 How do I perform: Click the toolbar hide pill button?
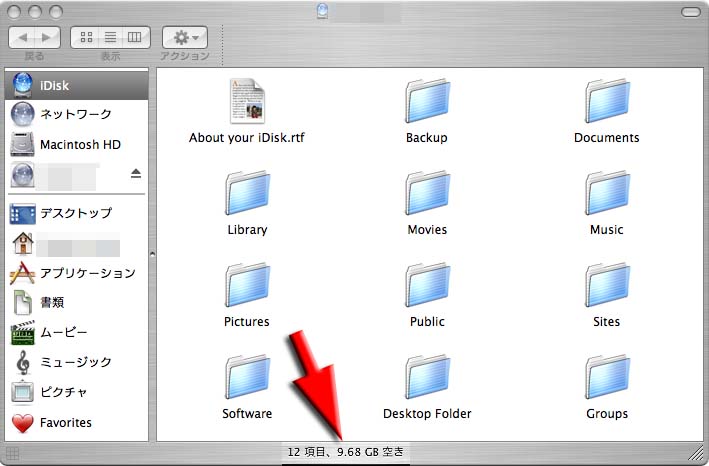tap(690, 12)
